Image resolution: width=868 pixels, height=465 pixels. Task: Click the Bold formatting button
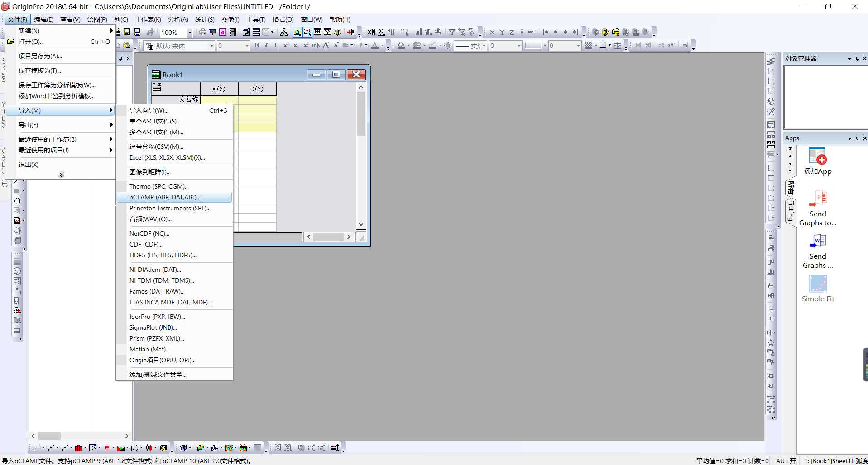(257, 45)
